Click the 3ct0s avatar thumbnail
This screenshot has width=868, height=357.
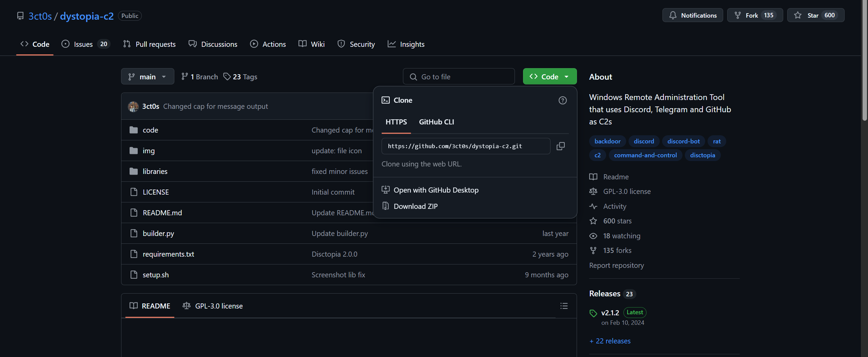coord(133,106)
